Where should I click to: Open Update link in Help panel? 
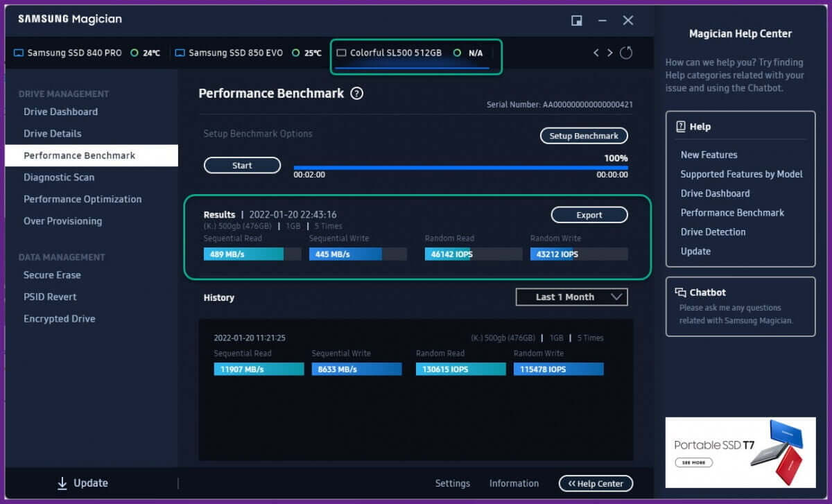coord(695,252)
